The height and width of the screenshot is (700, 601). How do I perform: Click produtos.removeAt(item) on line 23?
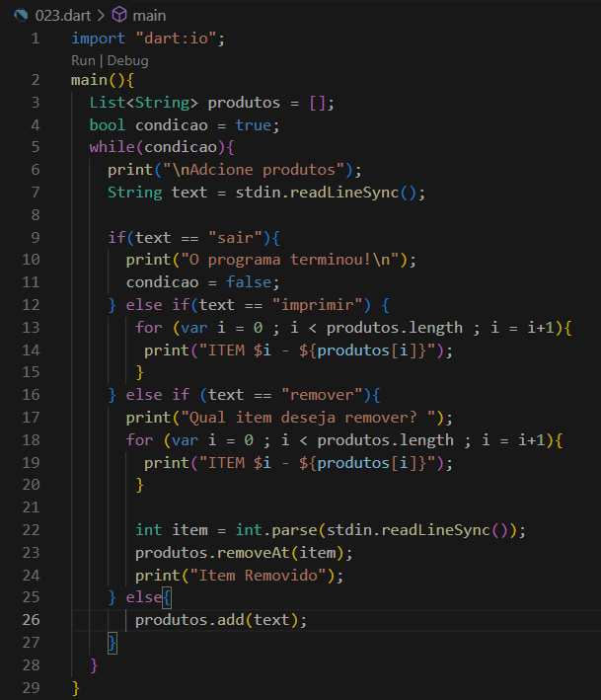(x=239, y=553)
